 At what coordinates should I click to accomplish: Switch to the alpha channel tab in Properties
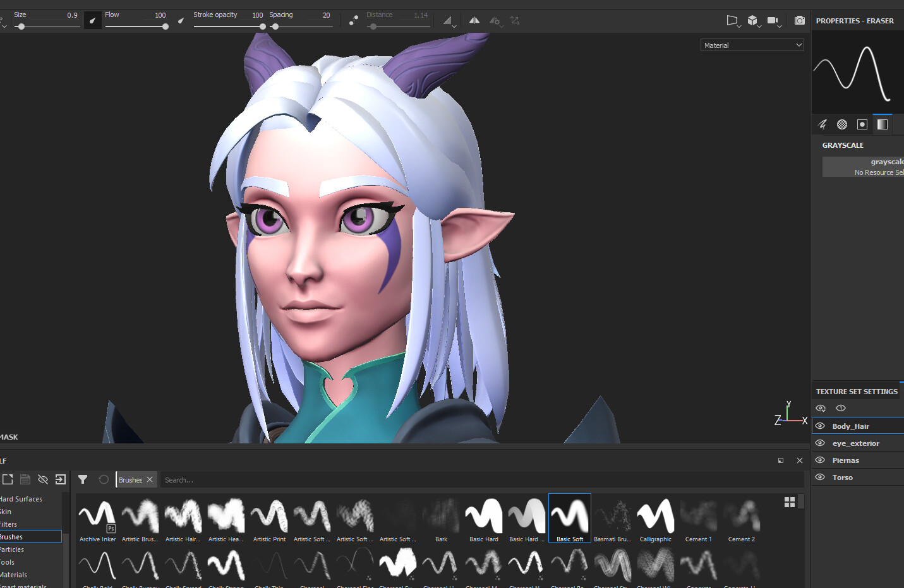841,124
